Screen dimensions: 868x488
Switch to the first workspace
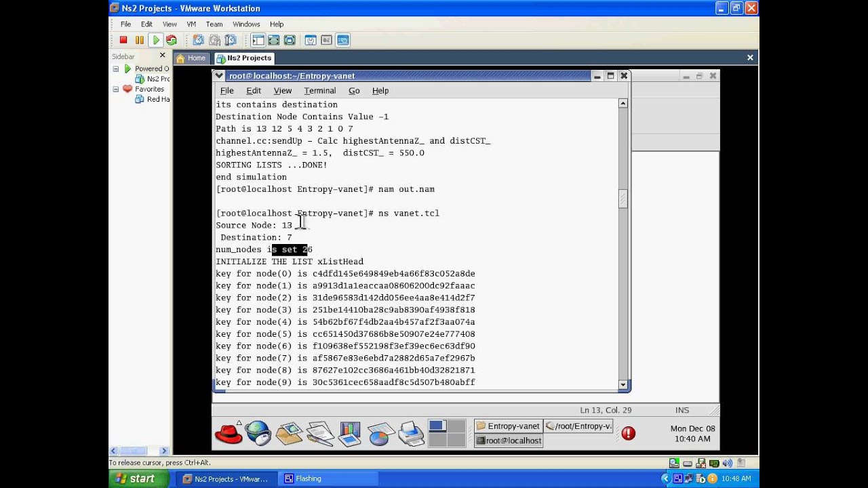tap(437, 426)
